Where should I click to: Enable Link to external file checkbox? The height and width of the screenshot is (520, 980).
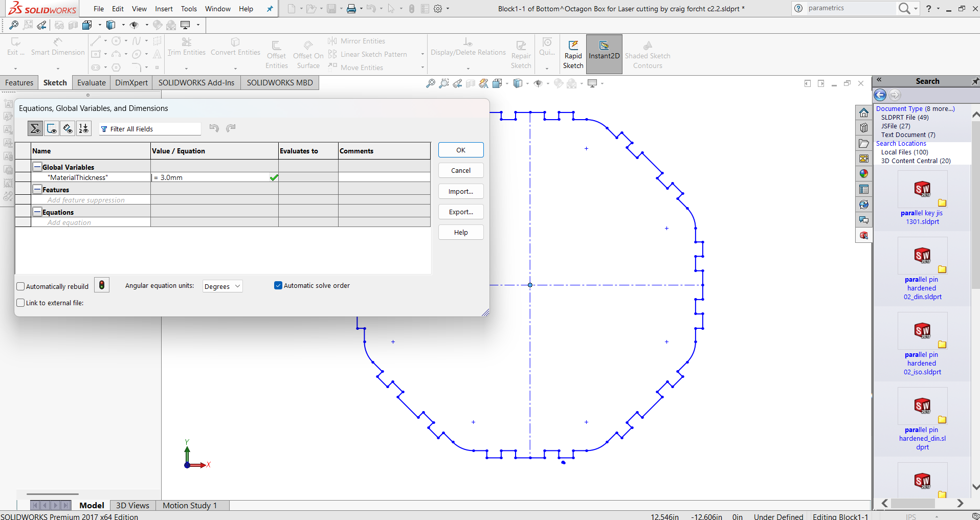pyautogui.click(x=21, y=303)
